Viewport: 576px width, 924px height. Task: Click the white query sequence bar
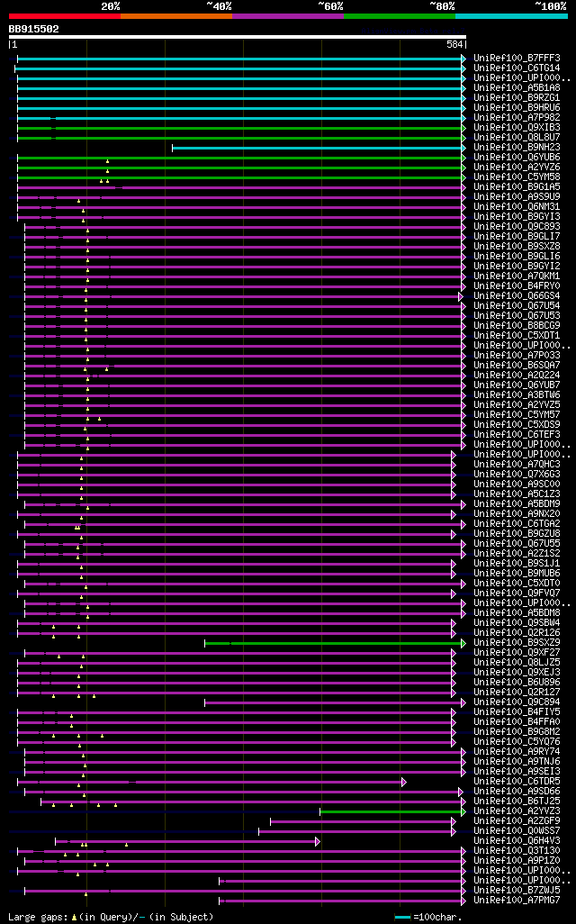(238, 37)
